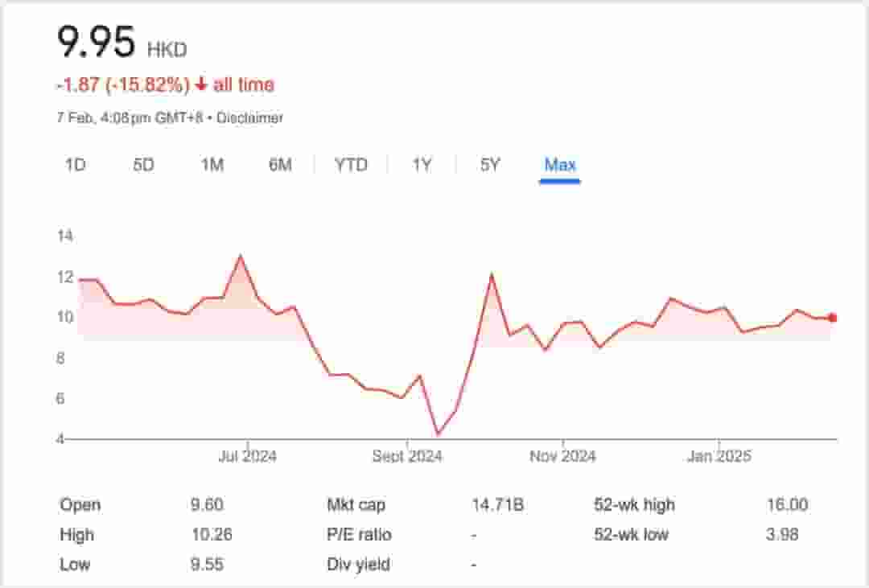Click the Jul 2024 axis label
The image size is (869, 588).
(x=247, y=456)
